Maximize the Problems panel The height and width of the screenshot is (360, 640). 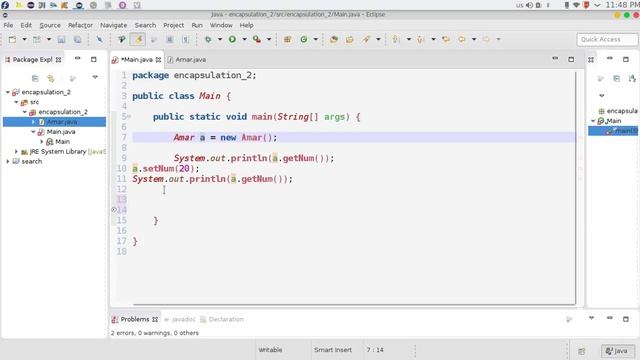coord(626,319)
